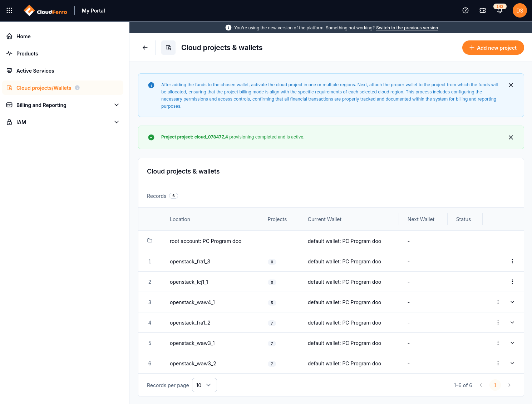Image resolution: width=532 pixels, height=404 pixels.
Task: Open actions menu for openstack_waw4_1
Action: coord(498,302)
